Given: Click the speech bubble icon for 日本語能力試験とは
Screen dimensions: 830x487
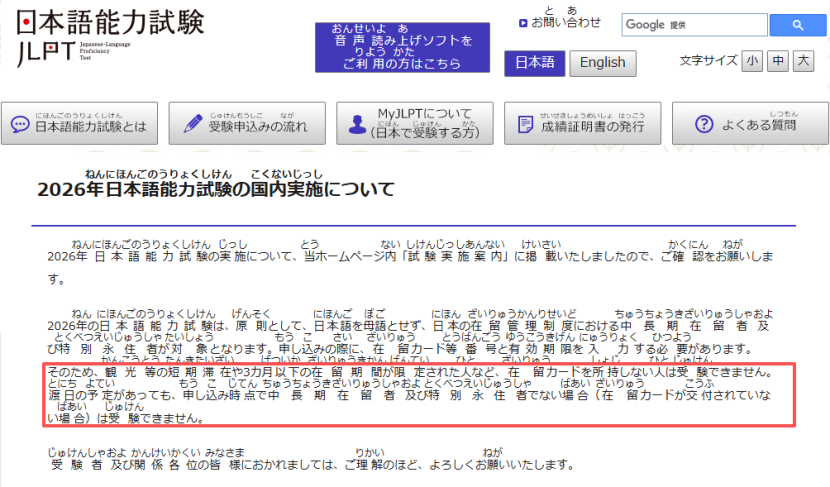Looking at the screenshot, I should [x=20, y=125].
